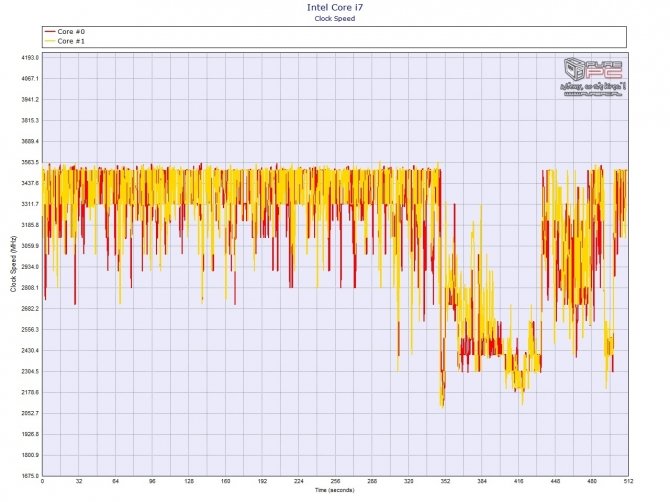
Task: Click the 32 time axis tick label
Action: coord(79,481)
